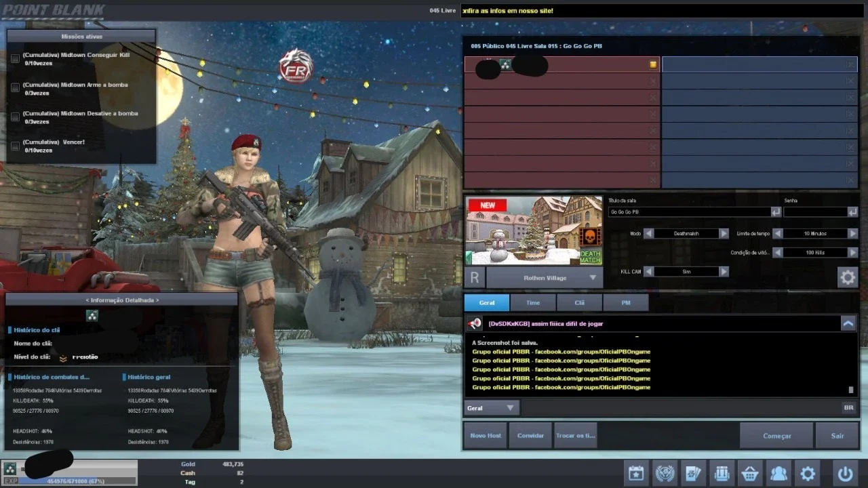Click the chat log scrollbar handle

click(851, 390)
